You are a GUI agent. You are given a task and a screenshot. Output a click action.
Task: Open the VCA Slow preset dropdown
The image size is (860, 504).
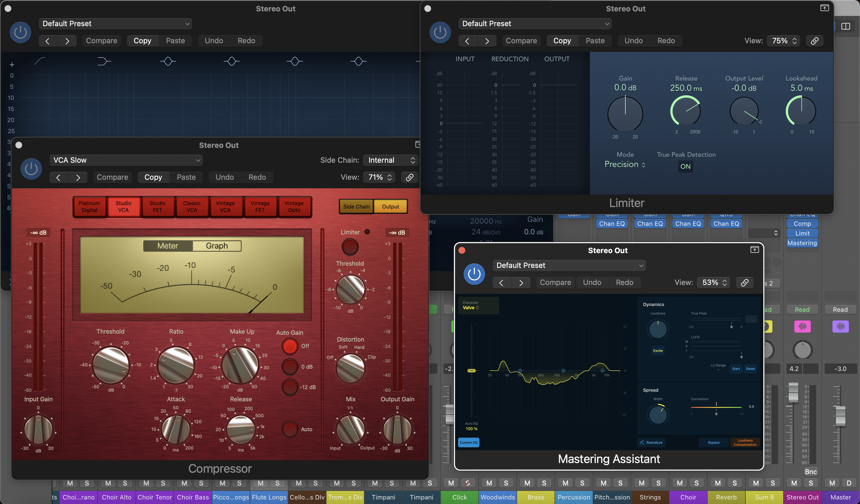point(126,160)
